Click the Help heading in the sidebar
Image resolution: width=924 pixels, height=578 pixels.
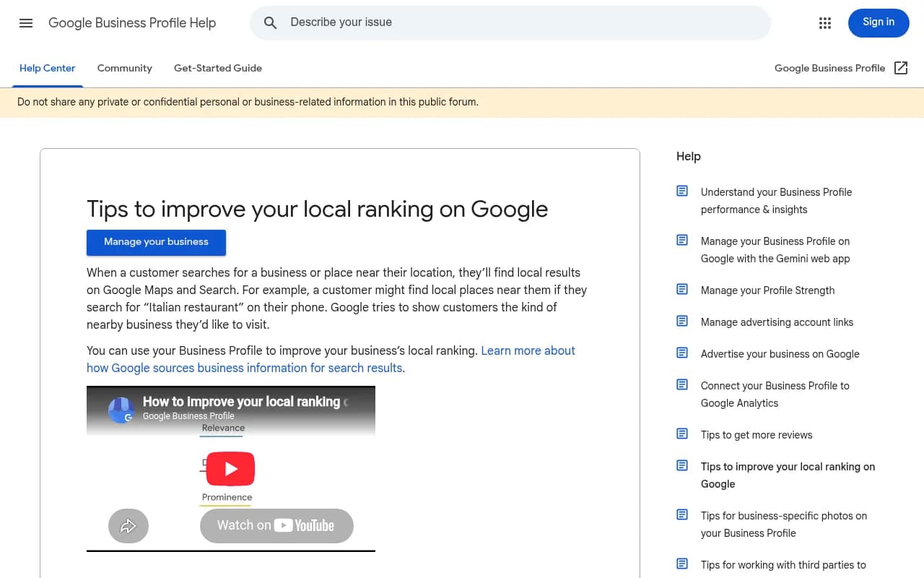coord(689,156)
